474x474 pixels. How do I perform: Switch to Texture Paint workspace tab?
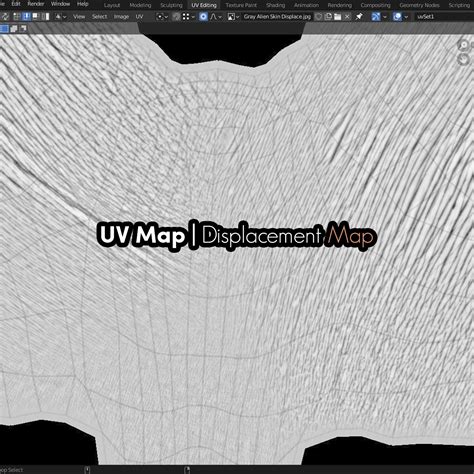tap(241, 5)
